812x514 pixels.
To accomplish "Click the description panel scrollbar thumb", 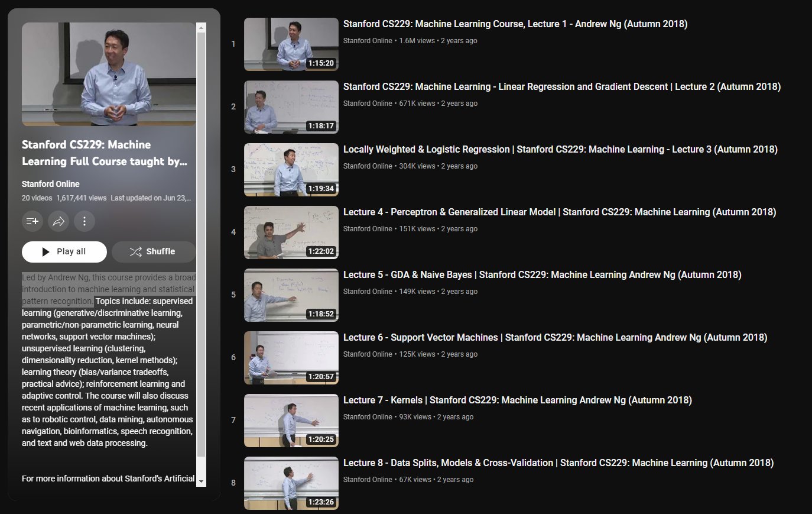I will coord(201,244).
